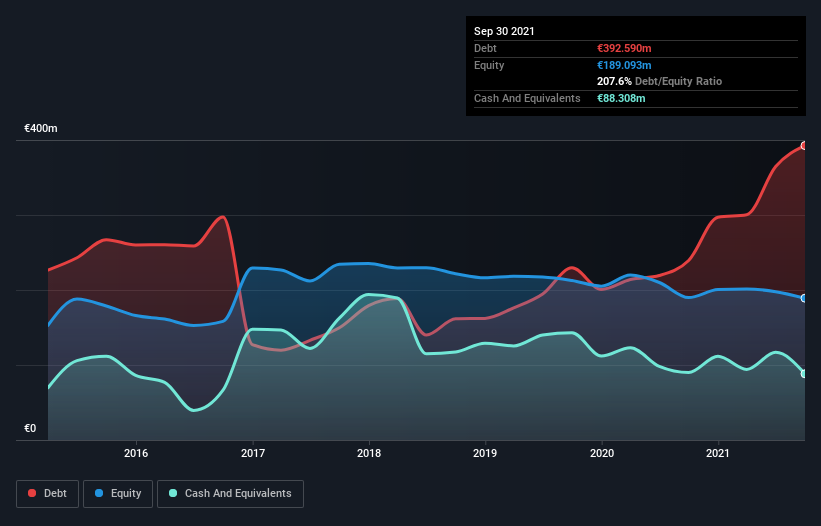Image resolution: width=821 pixels, height=526 pixels.
Task: Select the 2017 x-axis label
Action: (x=253, y=453)
